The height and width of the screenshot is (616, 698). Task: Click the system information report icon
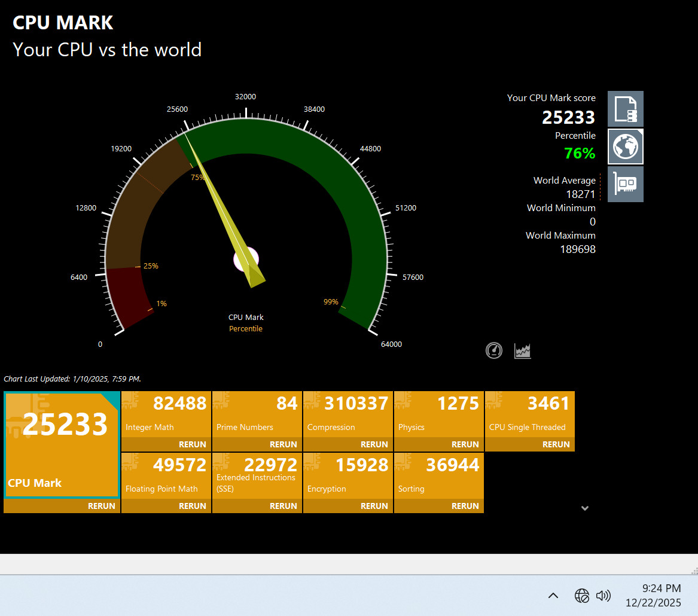coord(625,109)
